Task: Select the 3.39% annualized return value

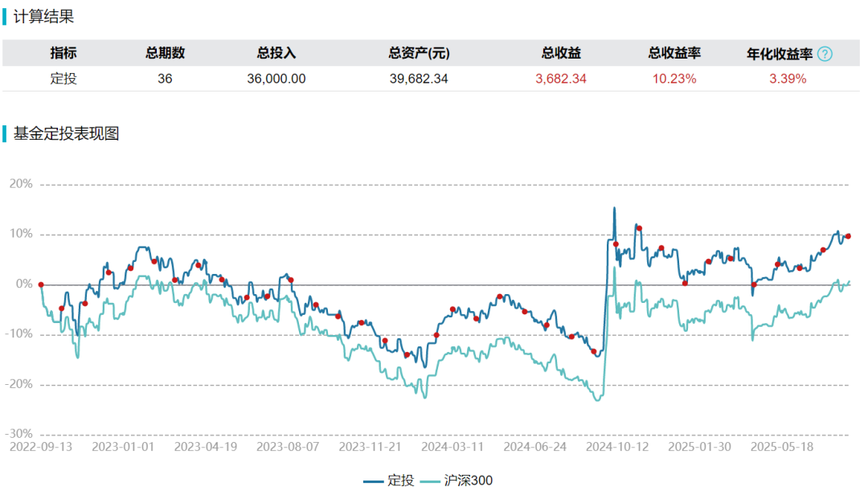Action: 788,79
